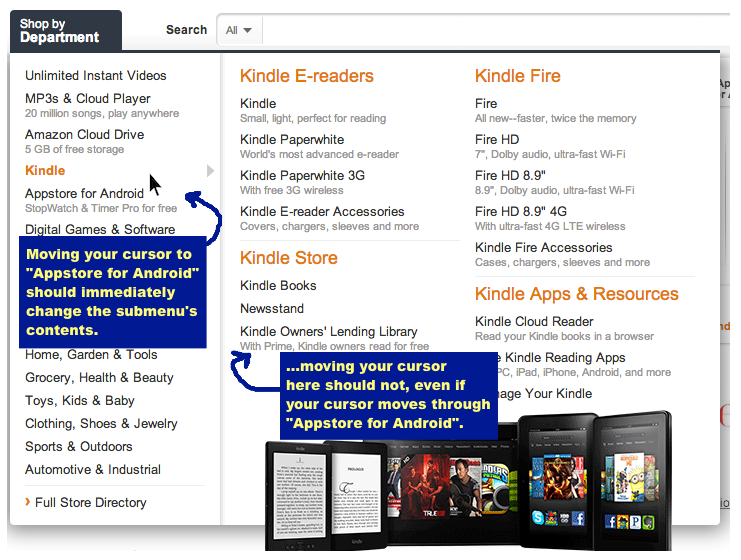Open Kindle Apps & Resources heading

(577, 294)
